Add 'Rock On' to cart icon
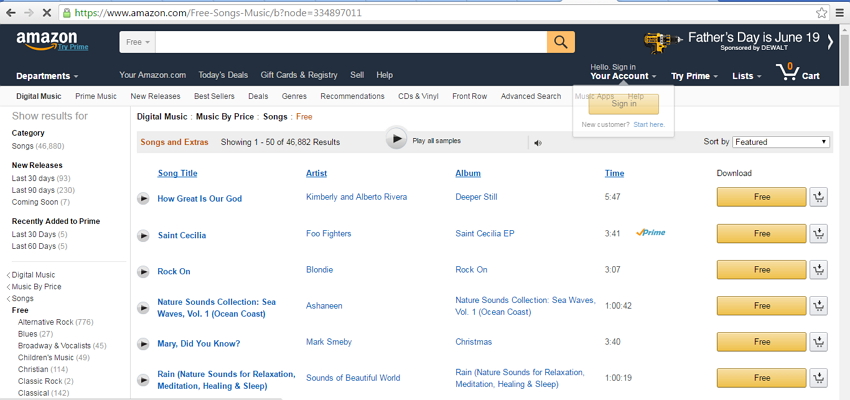 click(x=819, y=270)
